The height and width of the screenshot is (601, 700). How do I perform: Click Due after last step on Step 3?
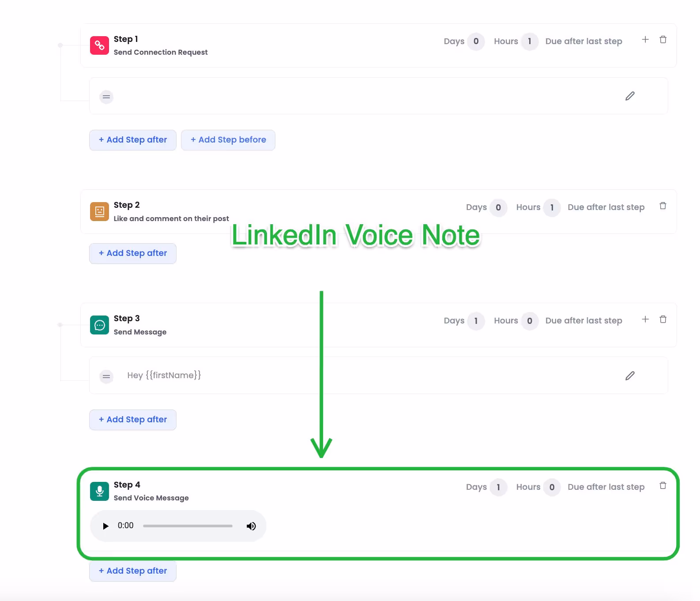583,321
